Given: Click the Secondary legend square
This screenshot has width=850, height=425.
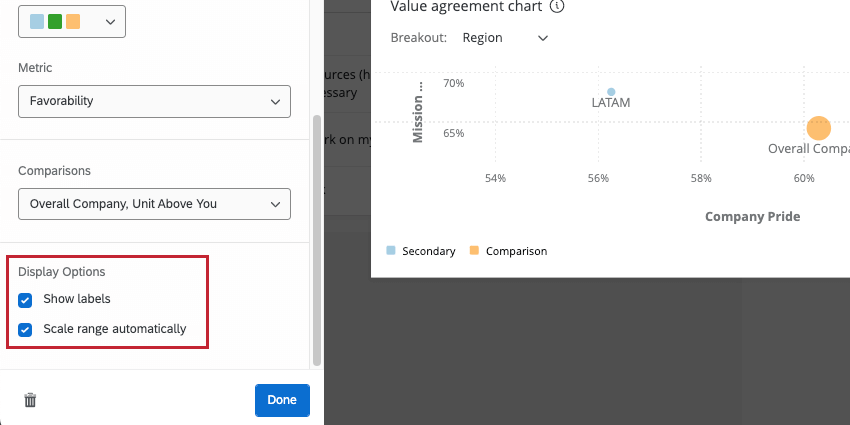Looking at the screenshot, I should 392,251.
